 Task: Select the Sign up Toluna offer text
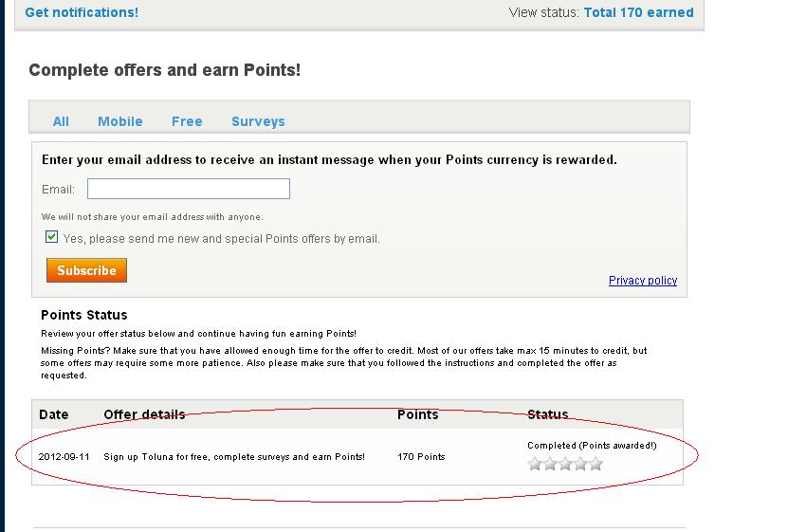coord(233,457)
